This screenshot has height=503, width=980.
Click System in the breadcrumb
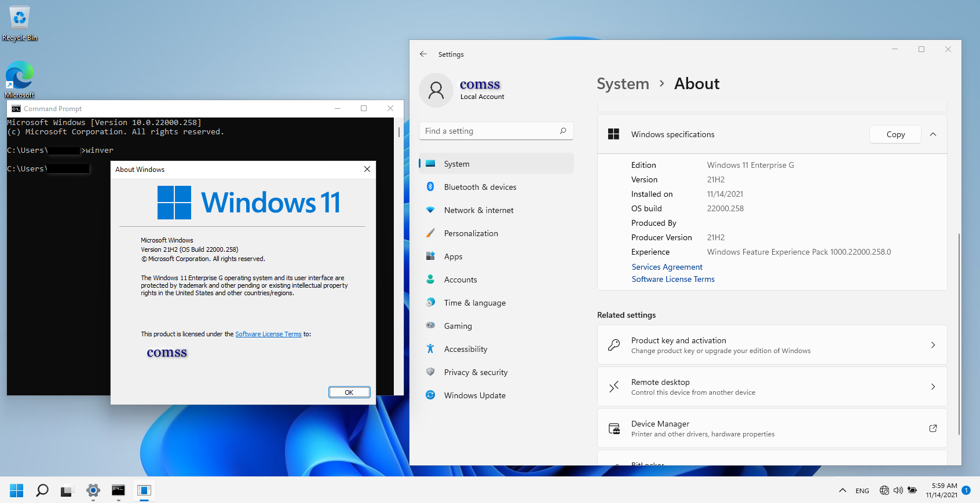pos(623,84)
